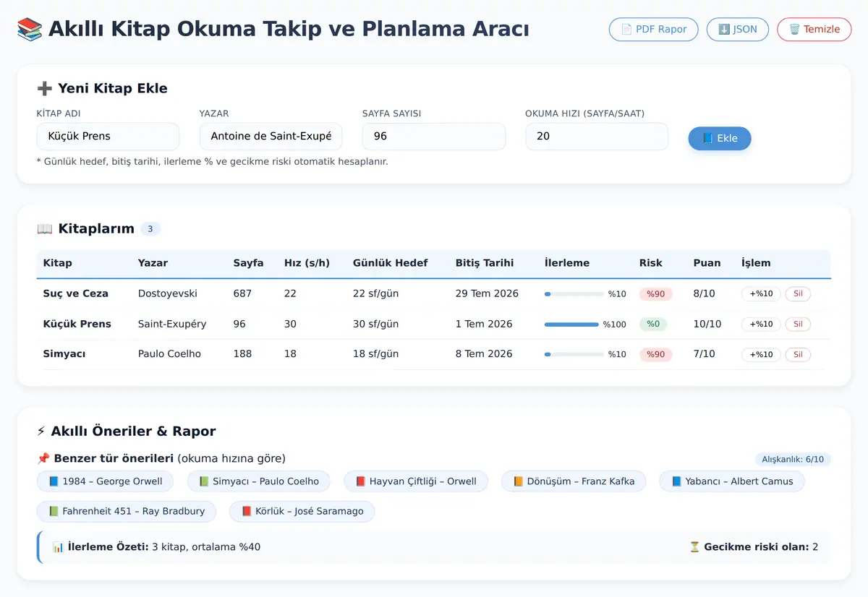Image resolution: width=868 pixels, height=597 pixels.
Task: Click the Dostoyevski author cell
Action: 168,293
